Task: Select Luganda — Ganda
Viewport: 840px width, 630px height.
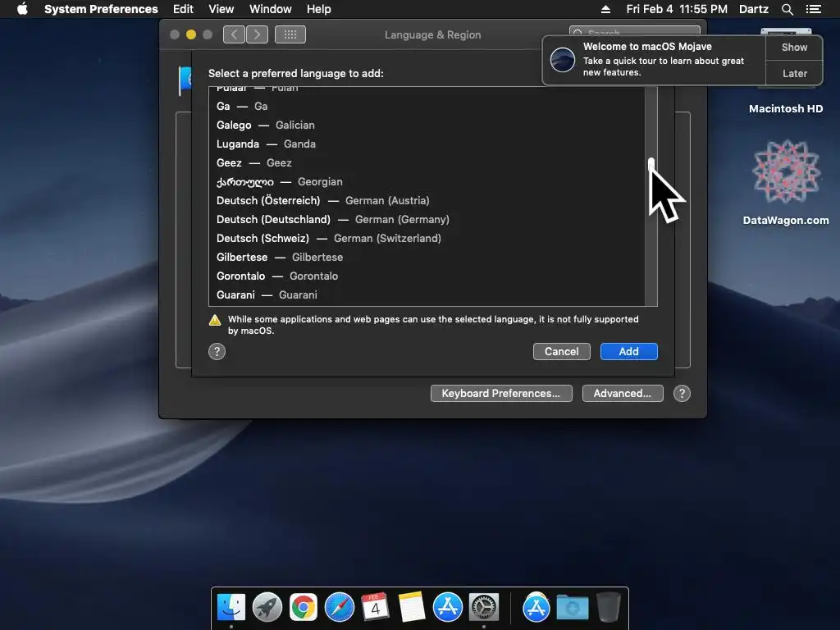Action: (427, 144)
